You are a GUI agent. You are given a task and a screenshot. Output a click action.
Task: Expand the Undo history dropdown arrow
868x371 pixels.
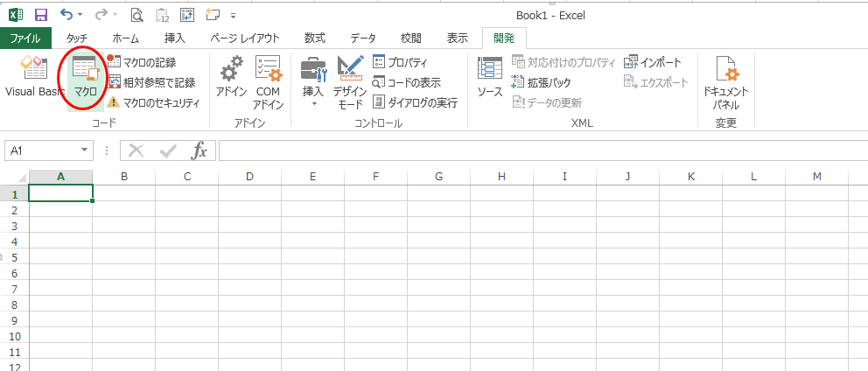[80, 16]
